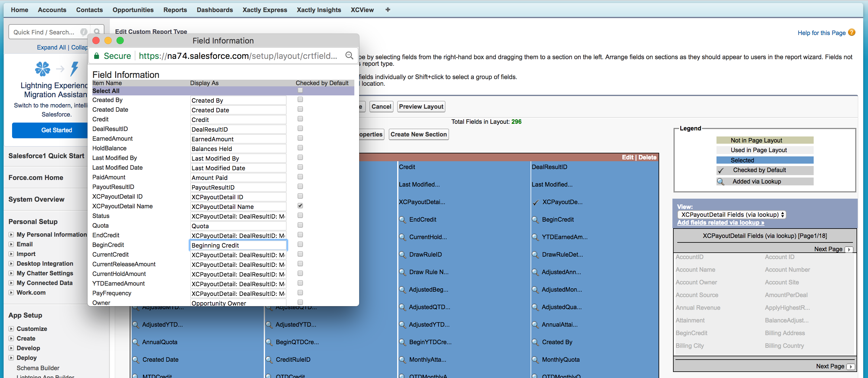The height and width of the screenshot is (378, 868).
Task: Click the lookup icon beside CurrentHold field
Action: [x=402, y=237]
